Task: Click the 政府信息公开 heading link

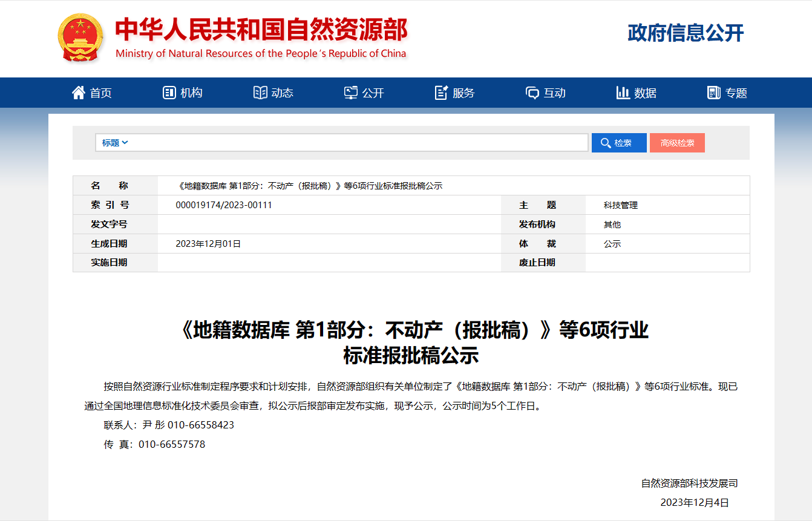Action: click(685, 32)
